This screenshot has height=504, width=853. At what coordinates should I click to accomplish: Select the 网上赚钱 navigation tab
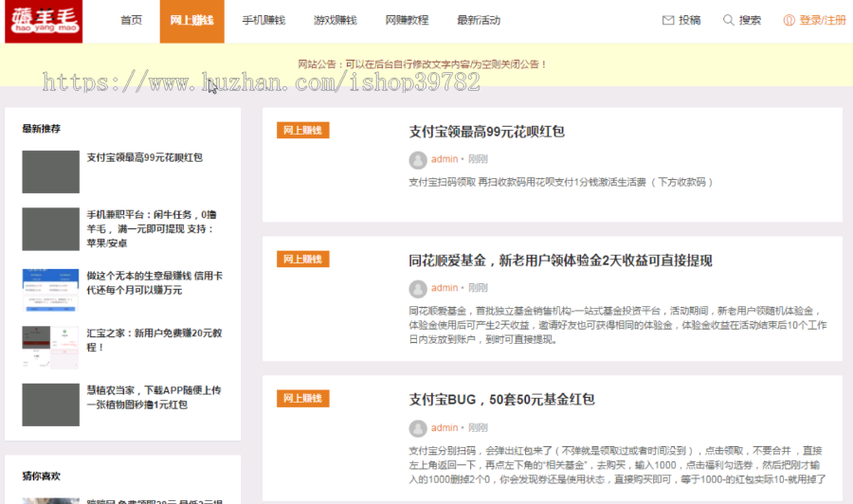click(191, 21)
